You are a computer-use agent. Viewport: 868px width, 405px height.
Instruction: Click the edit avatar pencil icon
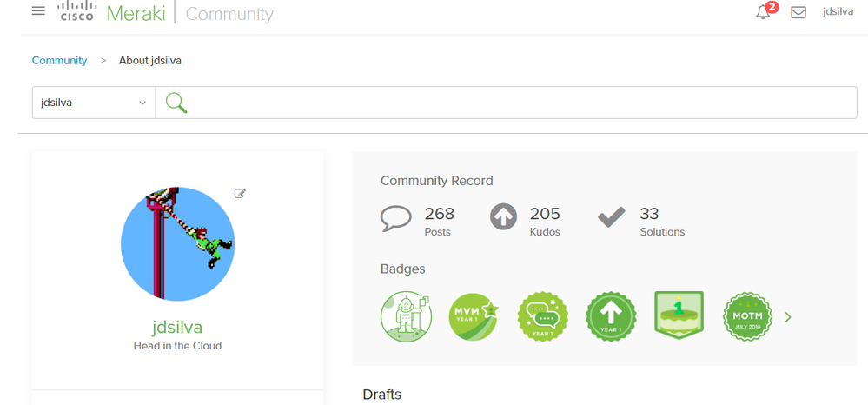240,194
